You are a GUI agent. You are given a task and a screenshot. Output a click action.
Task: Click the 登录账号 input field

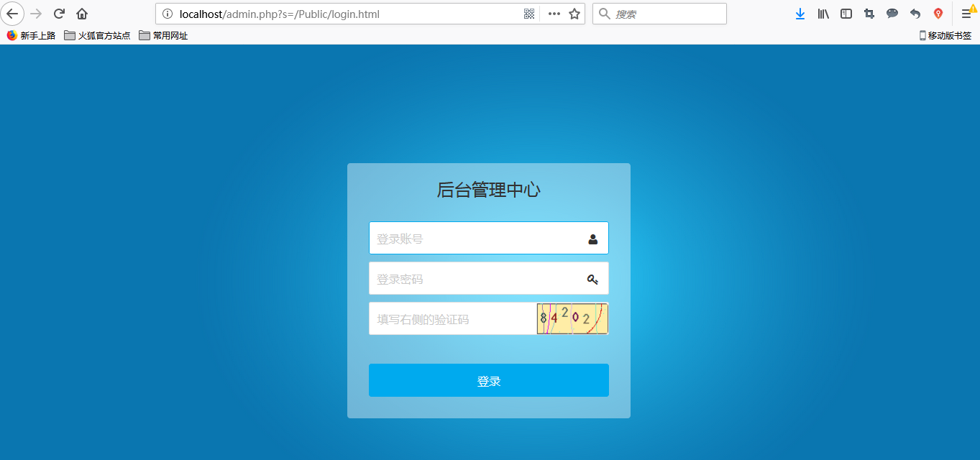click(489, 238)
